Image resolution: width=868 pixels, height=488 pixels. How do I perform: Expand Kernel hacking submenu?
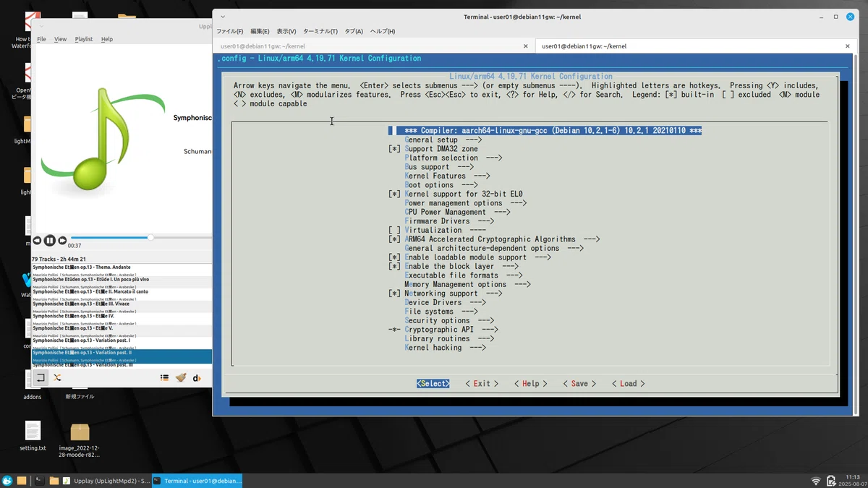pos(446,348)
